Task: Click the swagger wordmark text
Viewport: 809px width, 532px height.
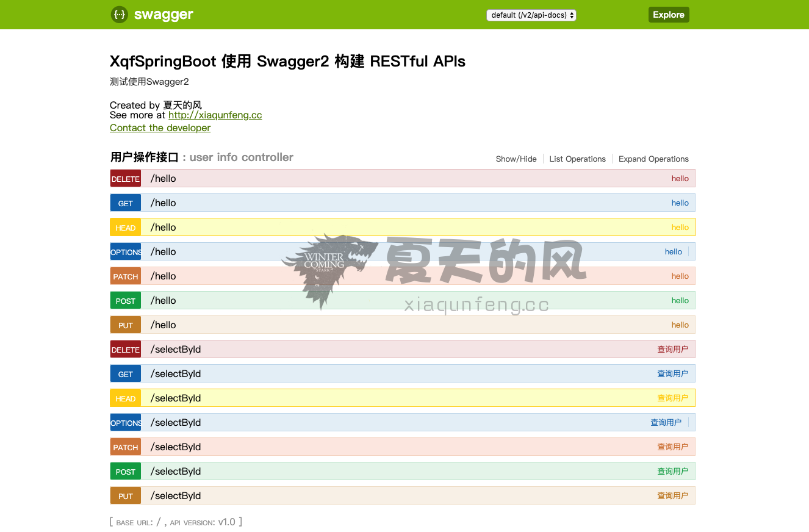Action: (164, 15)
